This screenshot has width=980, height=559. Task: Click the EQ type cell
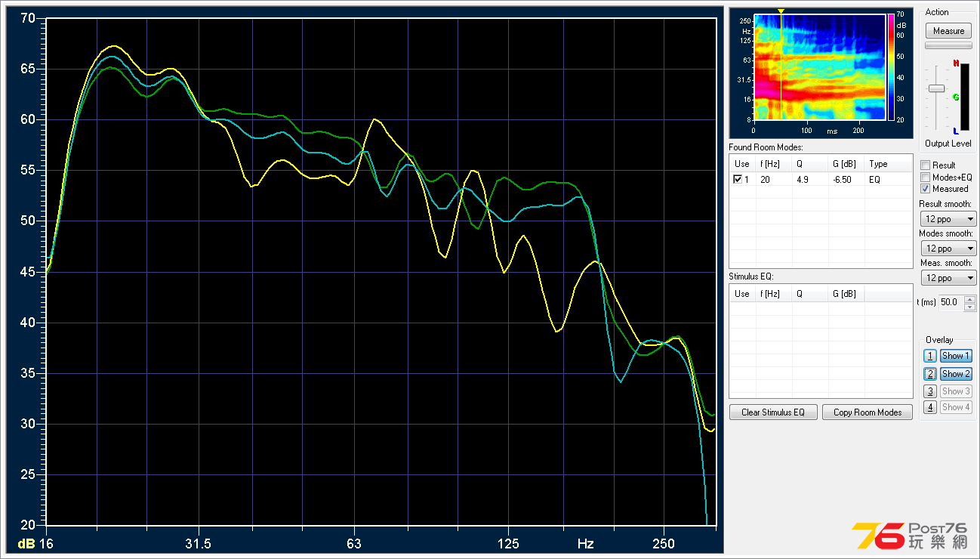888,180
